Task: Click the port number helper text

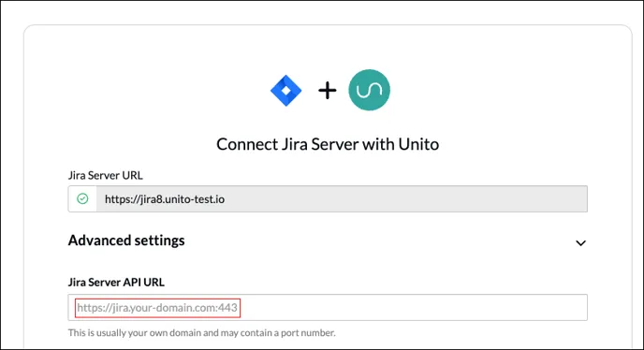Action: (x=201, y=333)
